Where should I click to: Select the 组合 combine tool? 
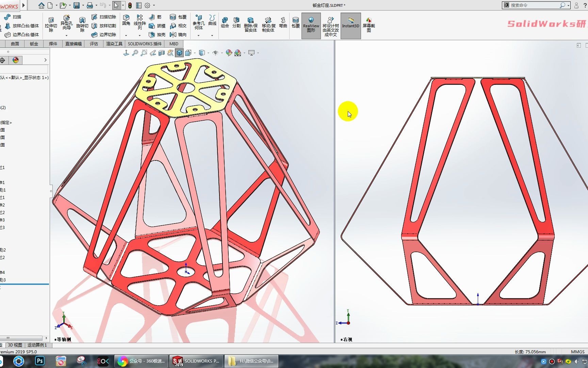[x=225, y=22]
